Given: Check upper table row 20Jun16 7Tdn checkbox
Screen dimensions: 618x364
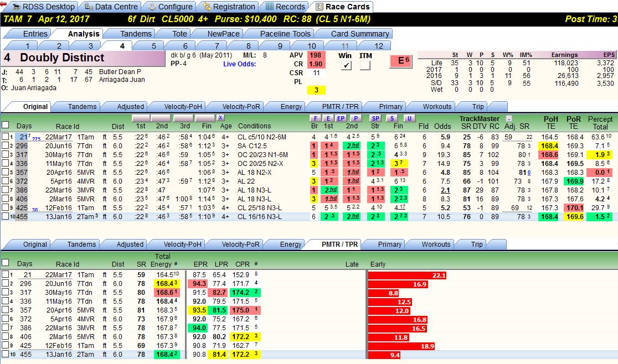Looking at the screenshot, I should [x=5, y=145].
